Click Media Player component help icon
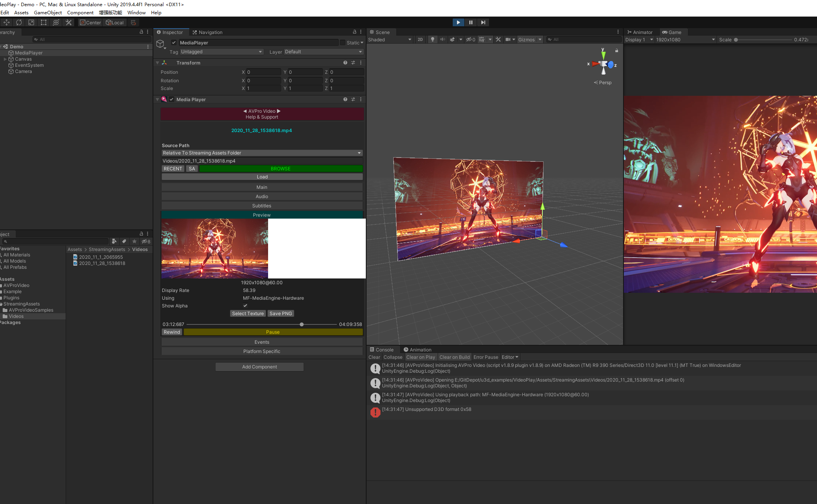 pyautogui.click(x=345, y=99)
